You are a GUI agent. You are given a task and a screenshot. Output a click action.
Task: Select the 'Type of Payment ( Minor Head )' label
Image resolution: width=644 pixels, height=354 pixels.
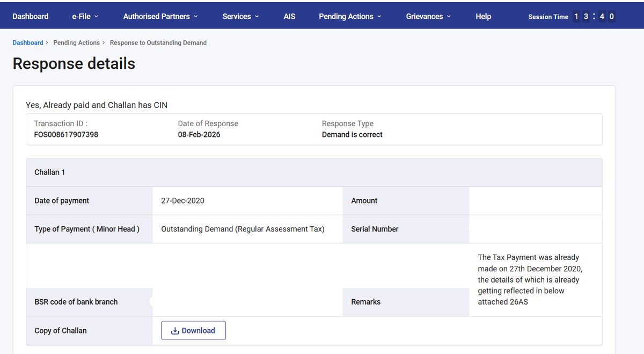[x=87, y=229]
